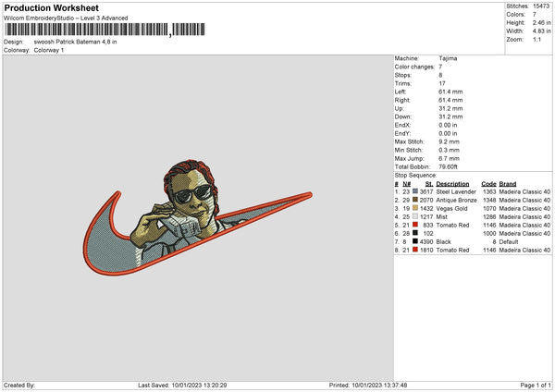Click the 'Printed' timestamp in footer

tap(368, 385)
